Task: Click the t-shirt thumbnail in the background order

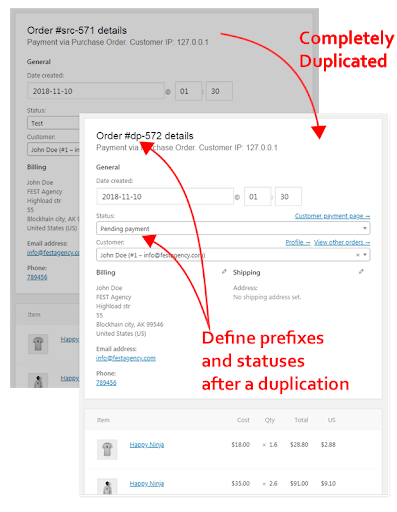Action: click(38, 344)
